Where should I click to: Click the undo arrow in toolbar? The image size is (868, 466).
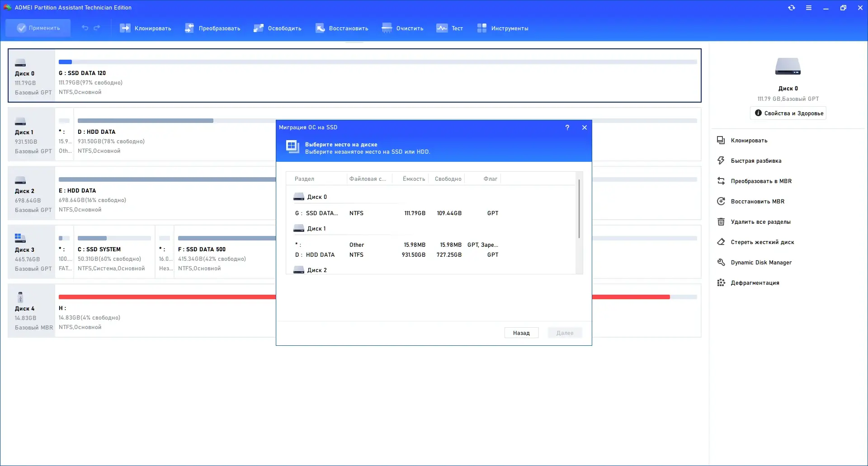[x=85, y=28]
